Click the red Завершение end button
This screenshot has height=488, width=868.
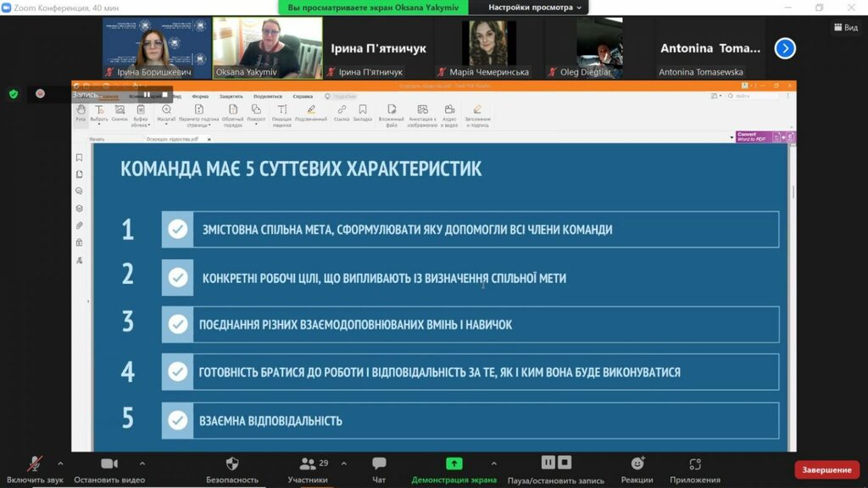click(826, 469)
